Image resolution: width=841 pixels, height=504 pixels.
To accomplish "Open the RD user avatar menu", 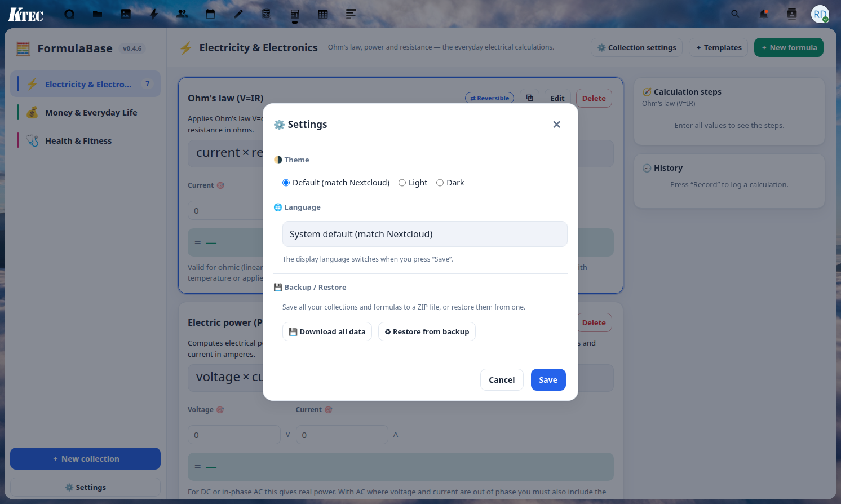I will (x=820, y=14).
